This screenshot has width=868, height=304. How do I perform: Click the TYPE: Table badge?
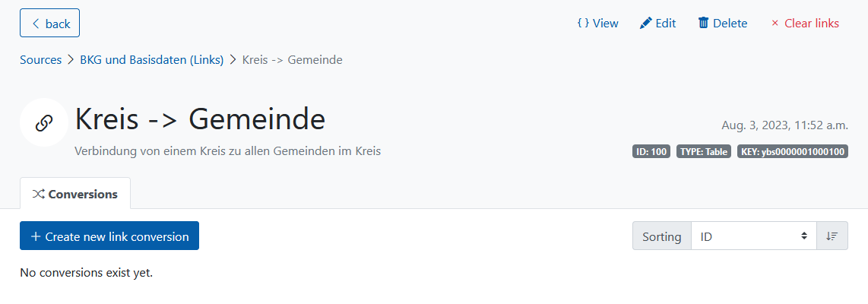tap(704, 152)
